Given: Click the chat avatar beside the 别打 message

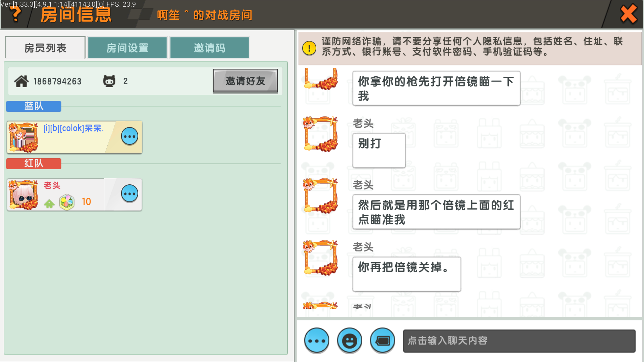Looking at the screenshot, I should point(321,134).
